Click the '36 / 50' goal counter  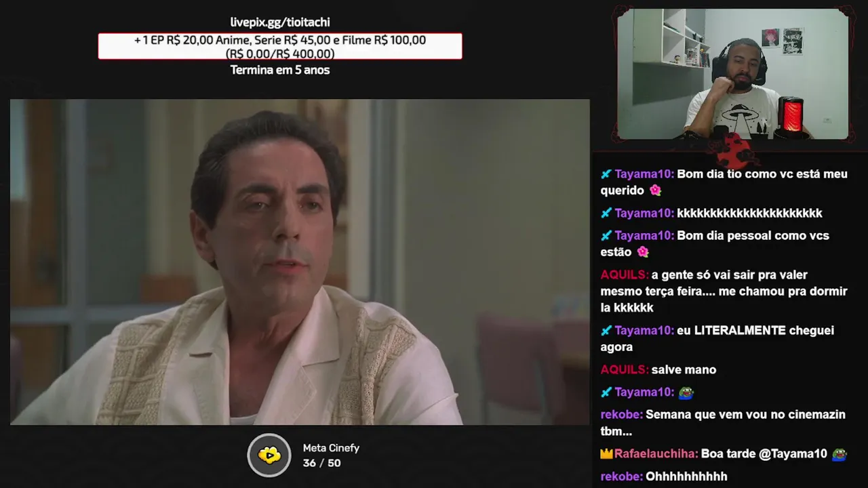coord(321,463)
